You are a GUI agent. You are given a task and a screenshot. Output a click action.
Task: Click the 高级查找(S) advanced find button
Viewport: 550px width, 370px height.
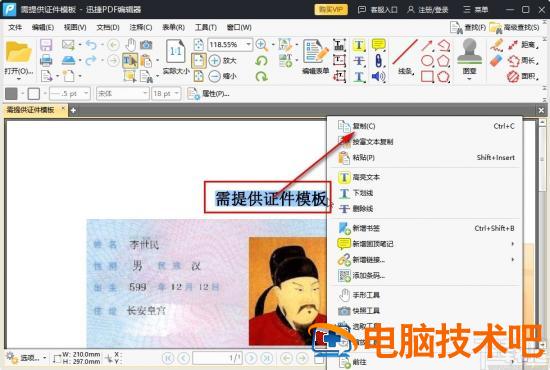[x=514, y=27]
